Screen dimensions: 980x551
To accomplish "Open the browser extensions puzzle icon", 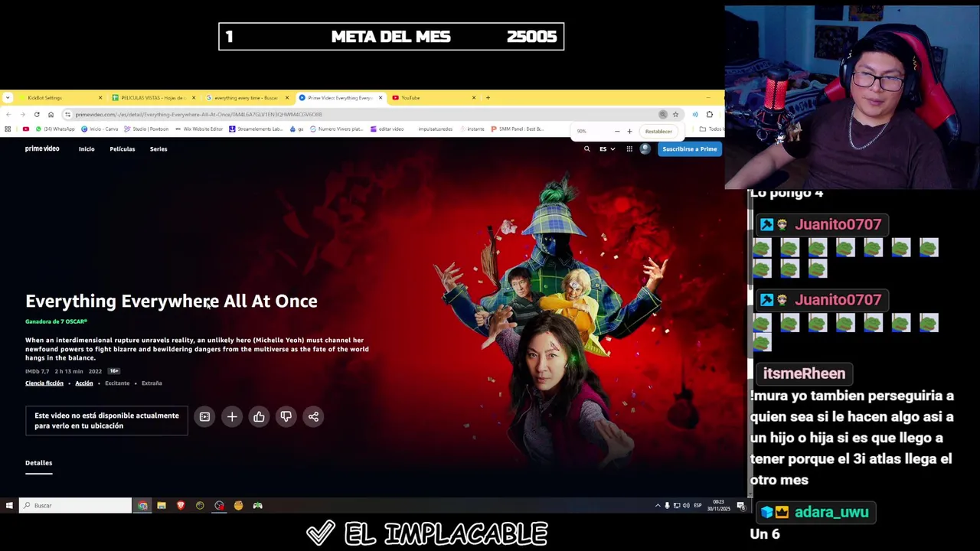I will coord(710,115).
